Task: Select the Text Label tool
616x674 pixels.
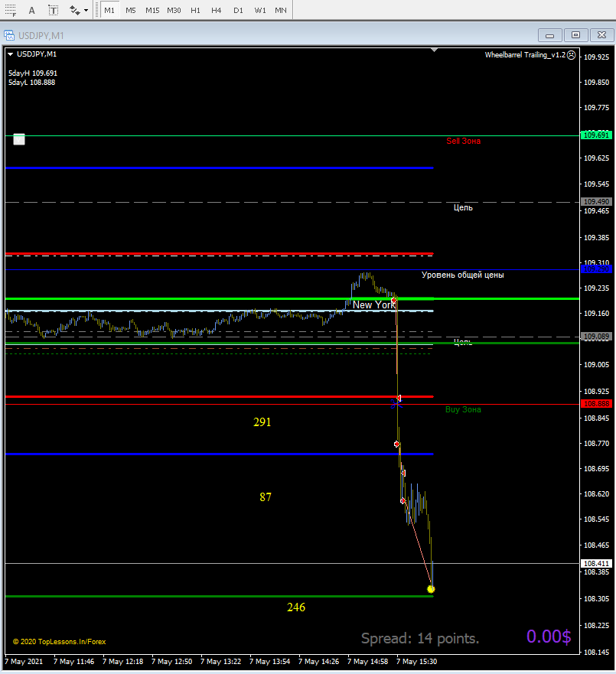Action: [53, 10]
